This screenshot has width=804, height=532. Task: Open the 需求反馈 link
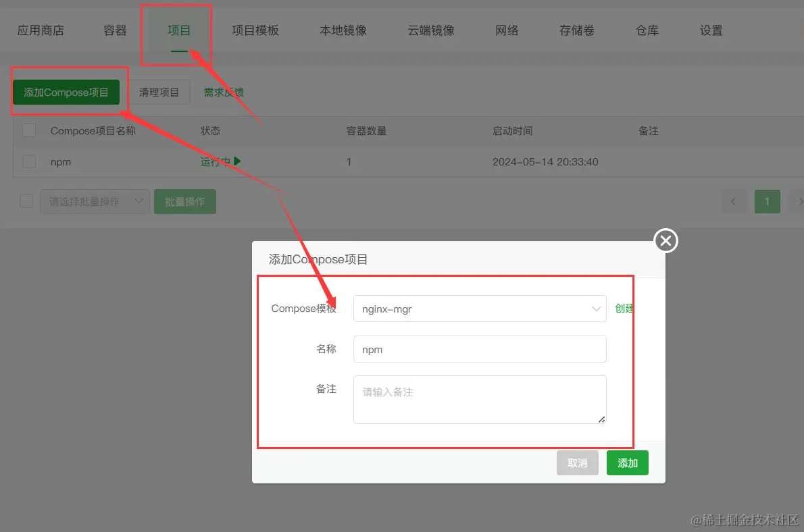(x=224, y=92)
